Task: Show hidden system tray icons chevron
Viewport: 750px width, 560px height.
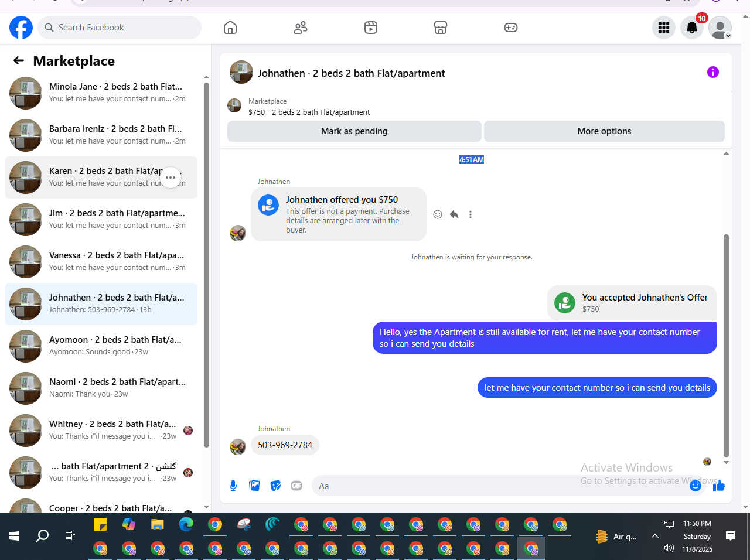Action: tap(655, 536)
